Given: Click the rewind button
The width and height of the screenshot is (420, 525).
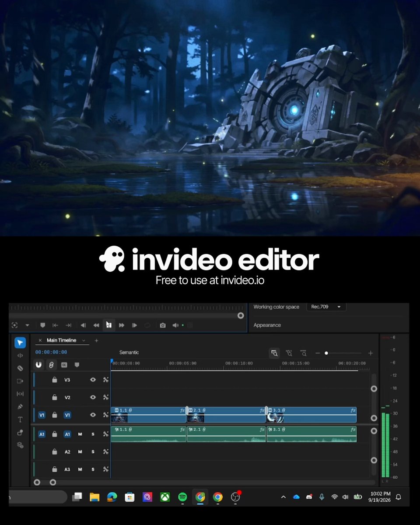Looking at the screenshot, I should point(96,325).
